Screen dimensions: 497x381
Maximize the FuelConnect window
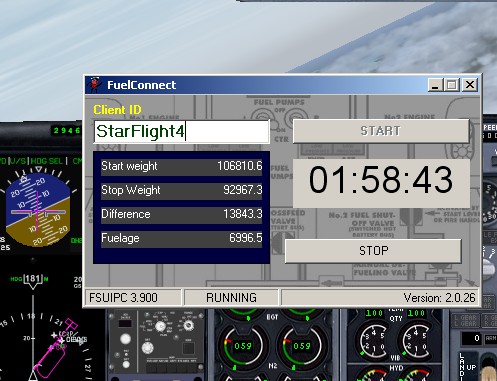pyautogui.click(x=452, y=85)
